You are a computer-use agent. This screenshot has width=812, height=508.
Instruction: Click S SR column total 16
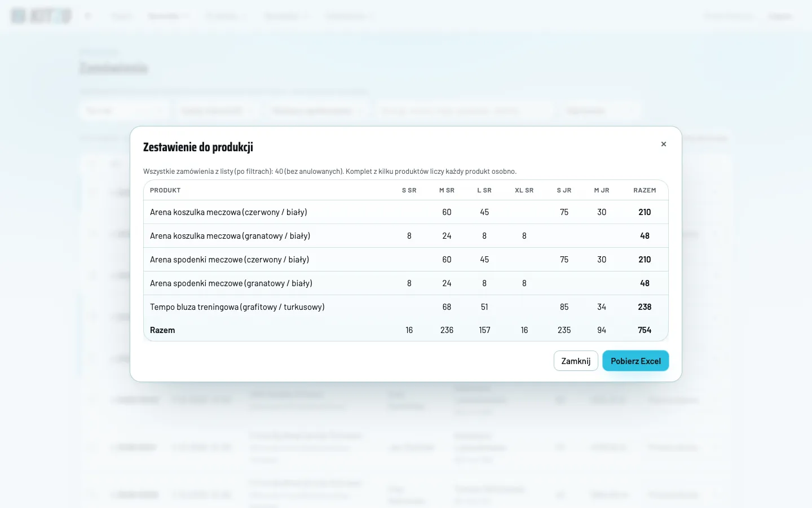click(409, 330)
